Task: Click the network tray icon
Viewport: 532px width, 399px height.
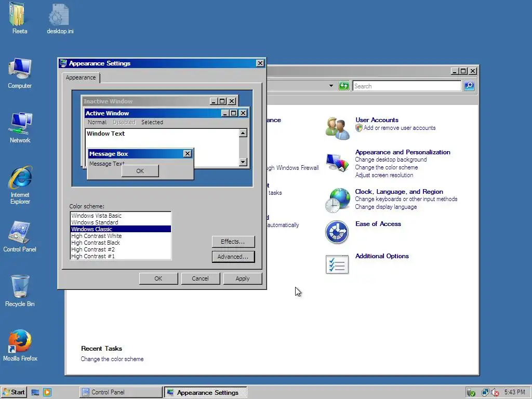Action: 486,393
